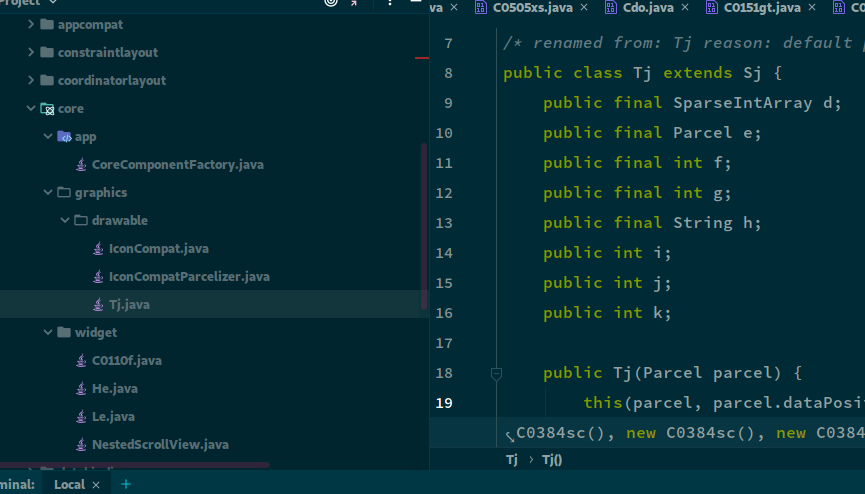Click the select opened file target icon

click(330, 2)
